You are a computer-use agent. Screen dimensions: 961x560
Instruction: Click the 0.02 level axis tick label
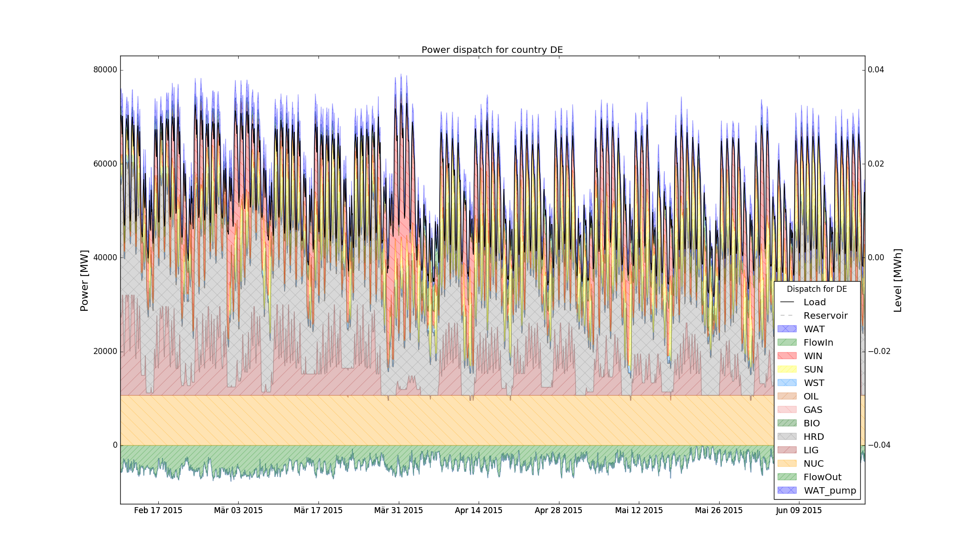[x=876, y=164]
